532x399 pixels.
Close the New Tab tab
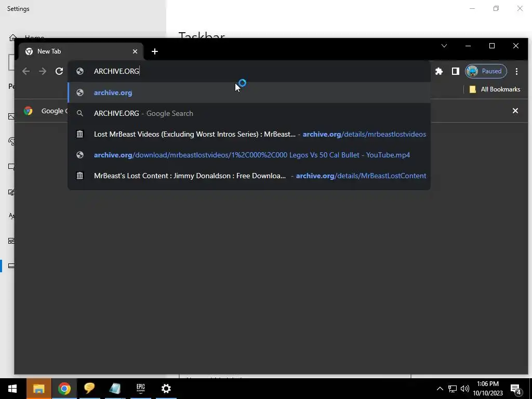point(135,51)
